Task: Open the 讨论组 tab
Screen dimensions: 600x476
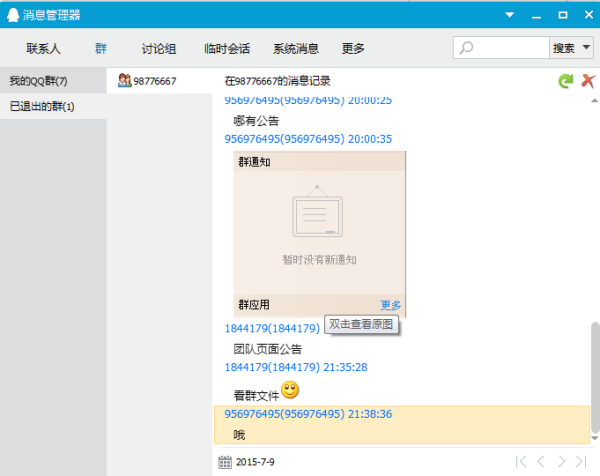Action: tap(159, 49)
